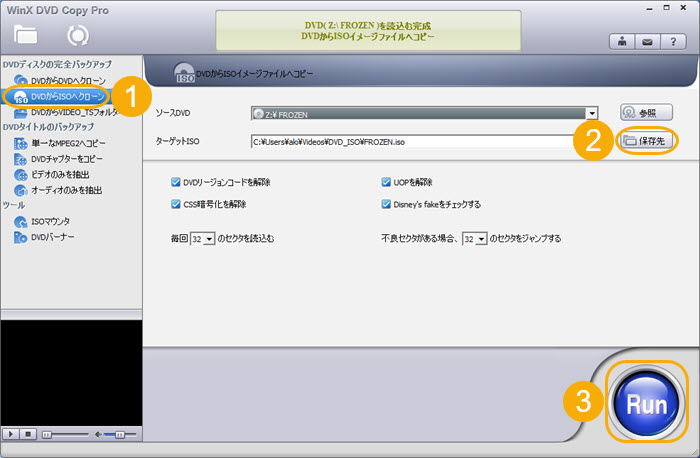Click the audio-only extract icon

[x=21, y=190]
